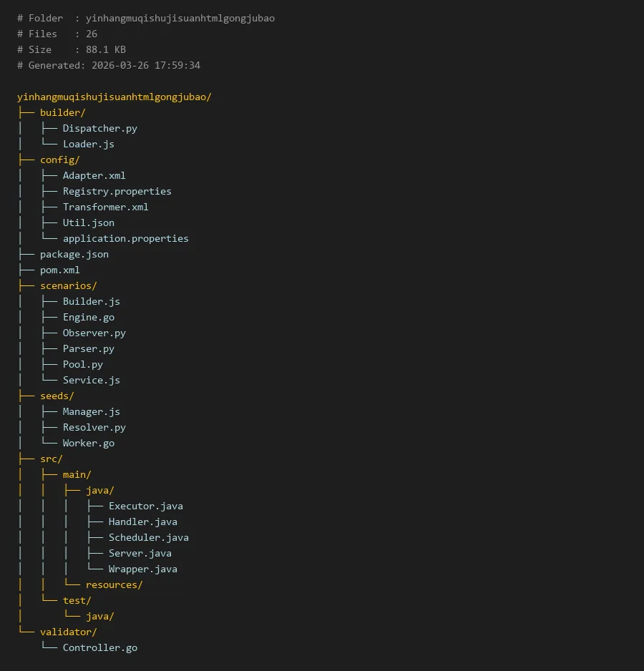Click Transformer.xml entry
This screenshot has height=671, width=644.
pyautogui.click(x=105, y=207)
